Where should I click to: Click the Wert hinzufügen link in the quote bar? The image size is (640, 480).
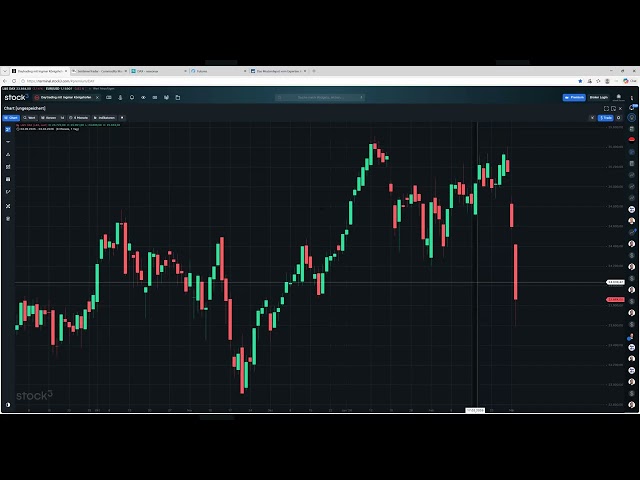pos(103,88)
